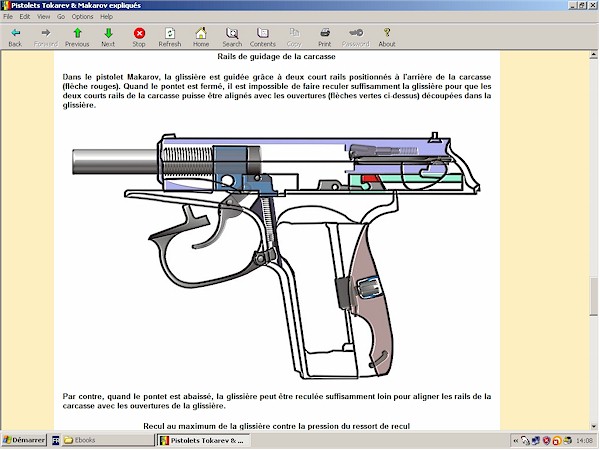Click the Démarrer start button
Screen dimensions: 600x450
24,440
